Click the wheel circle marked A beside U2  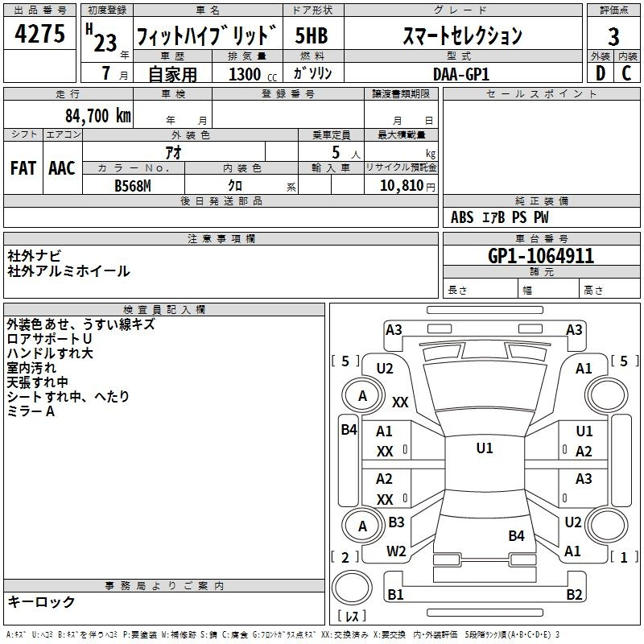(362, 395)
